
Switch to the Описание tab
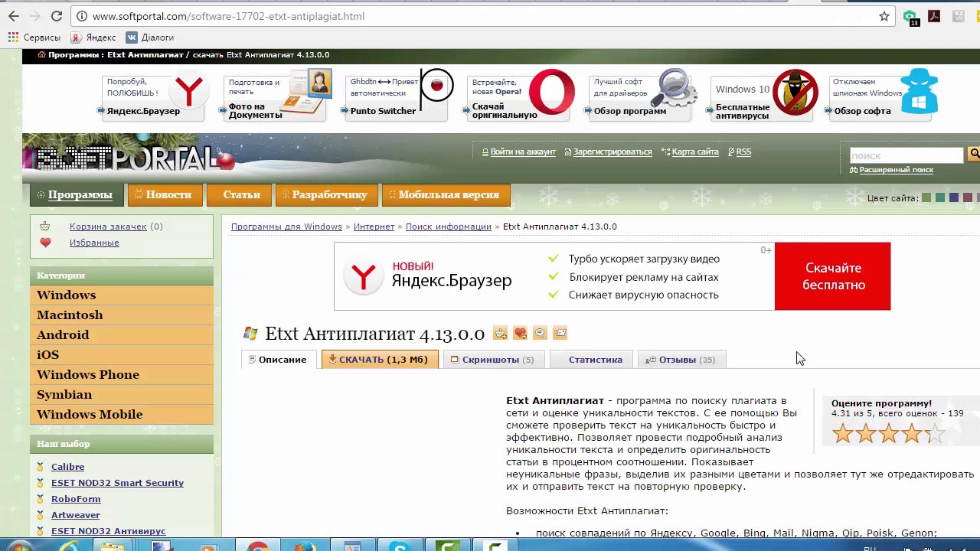tap(279, 360)
